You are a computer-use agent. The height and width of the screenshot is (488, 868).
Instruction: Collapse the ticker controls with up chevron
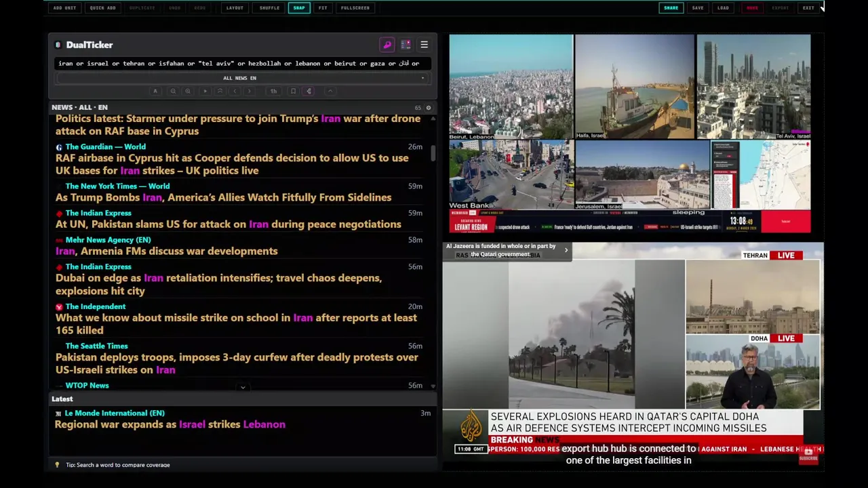click(x=330, y=91)
